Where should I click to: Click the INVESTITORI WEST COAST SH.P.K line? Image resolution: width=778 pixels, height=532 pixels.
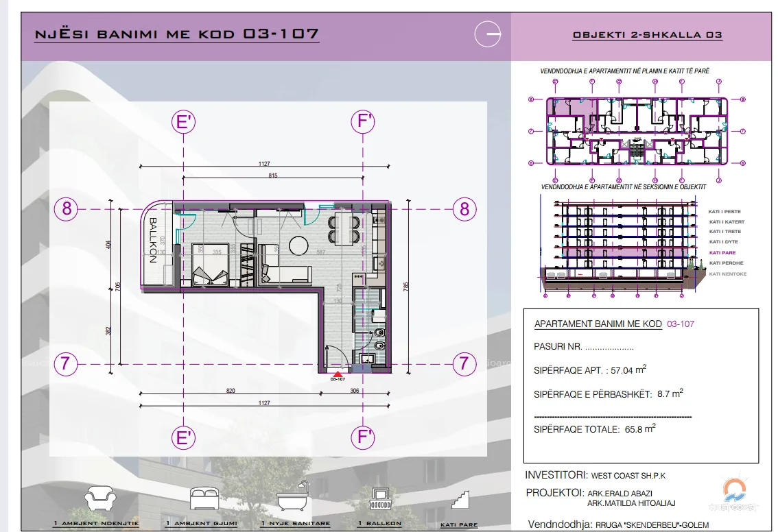(596, 475)
